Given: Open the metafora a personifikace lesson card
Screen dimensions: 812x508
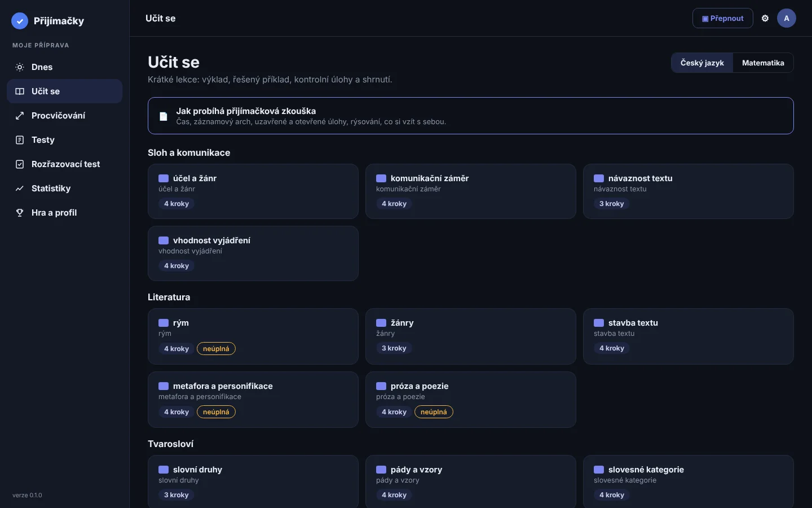Looking at the screenshot, I should [253, 400].
